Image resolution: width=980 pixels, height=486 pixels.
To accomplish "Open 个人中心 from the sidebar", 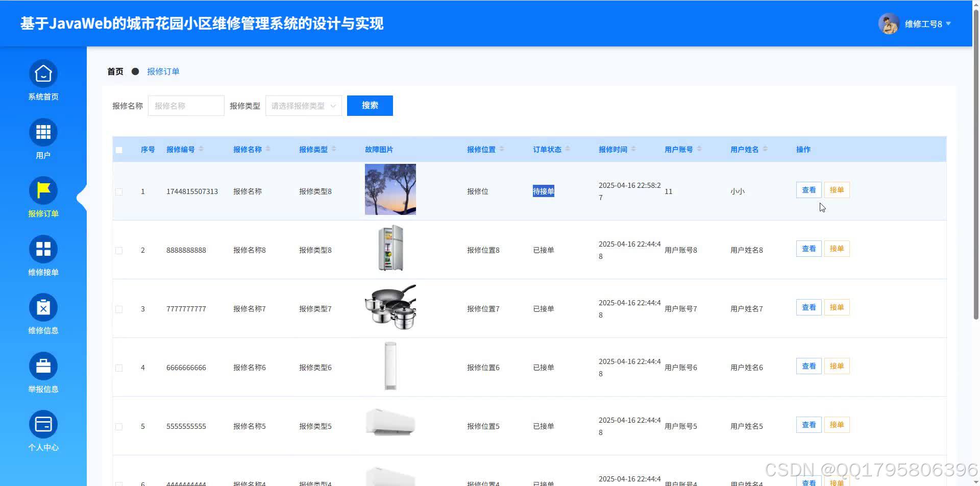I will coord(43,430).
